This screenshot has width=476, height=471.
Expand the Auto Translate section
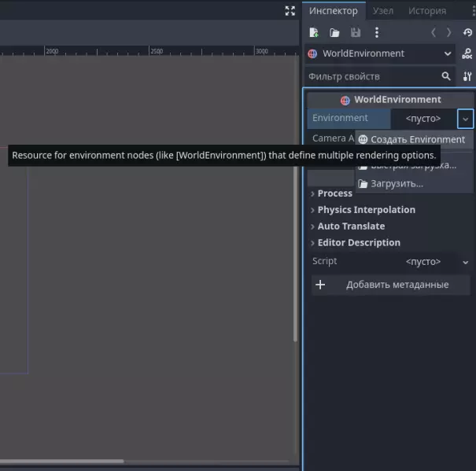[x=351, y=226]
